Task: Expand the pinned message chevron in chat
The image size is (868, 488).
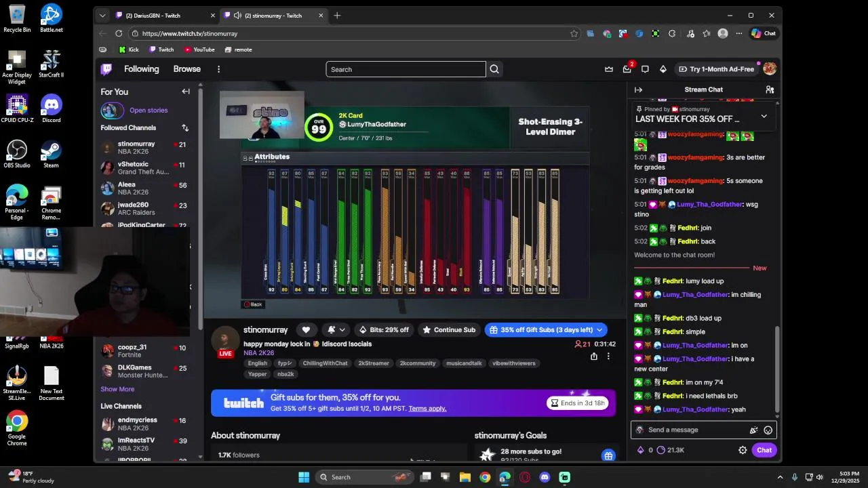Action: (x=764, y=116)
